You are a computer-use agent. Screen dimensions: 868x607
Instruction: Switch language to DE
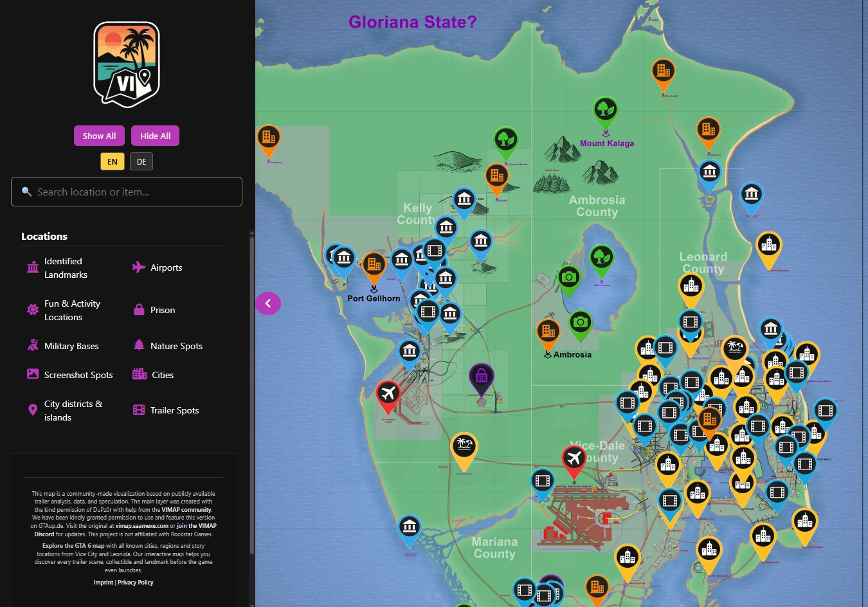pos(141,161)
